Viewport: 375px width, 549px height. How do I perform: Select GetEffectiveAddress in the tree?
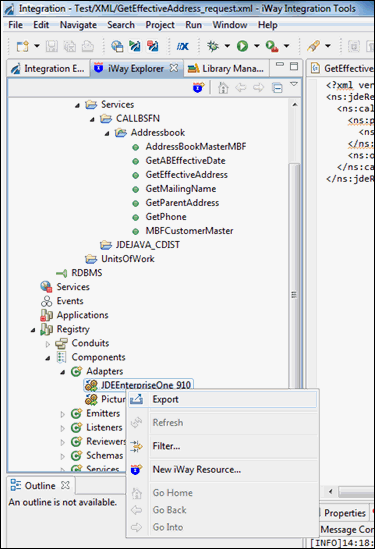tap(186, 175)
